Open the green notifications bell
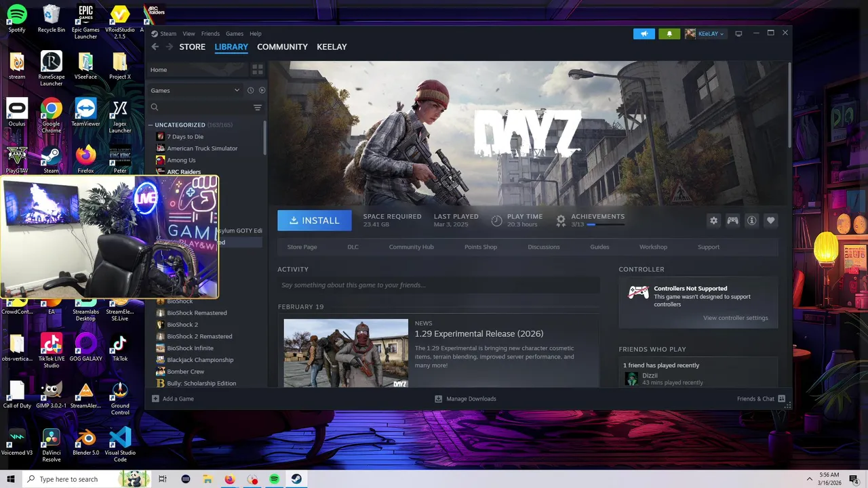 pyautogui.click(x=669, y=34)
